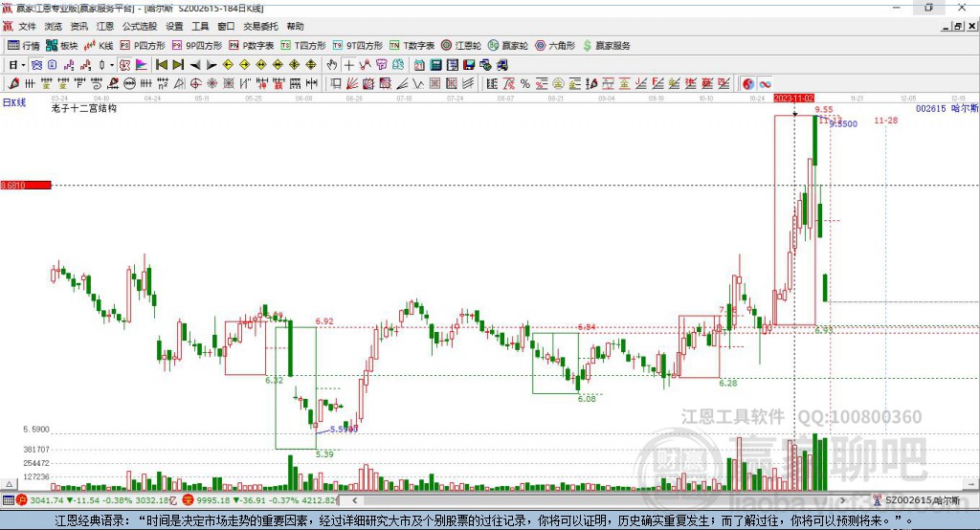The image size is (980, 530).
Task: Expand the candlestick chart-type dropdown arrow
Action: (112, 65)
